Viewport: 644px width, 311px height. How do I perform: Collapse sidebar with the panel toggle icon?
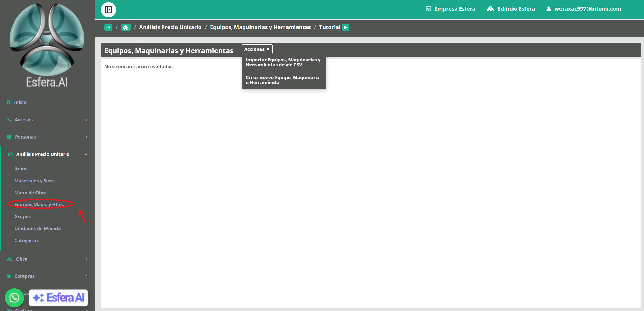coord(108,10)
